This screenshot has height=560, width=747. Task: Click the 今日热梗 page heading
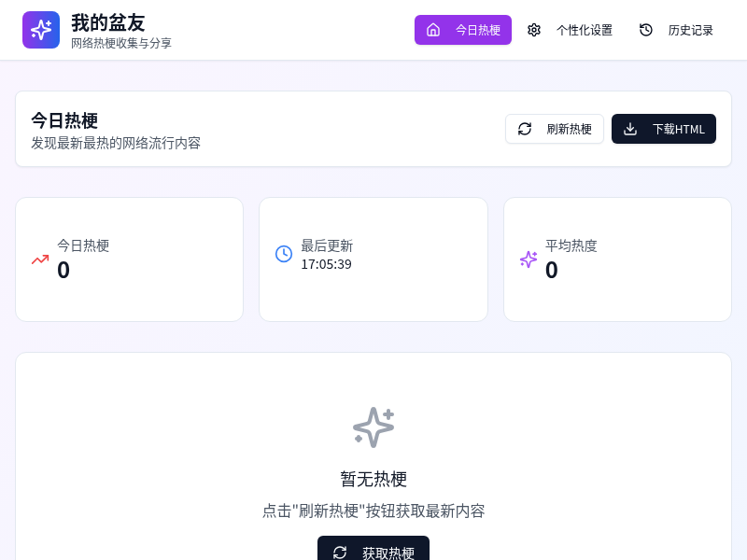click(64, 120)
